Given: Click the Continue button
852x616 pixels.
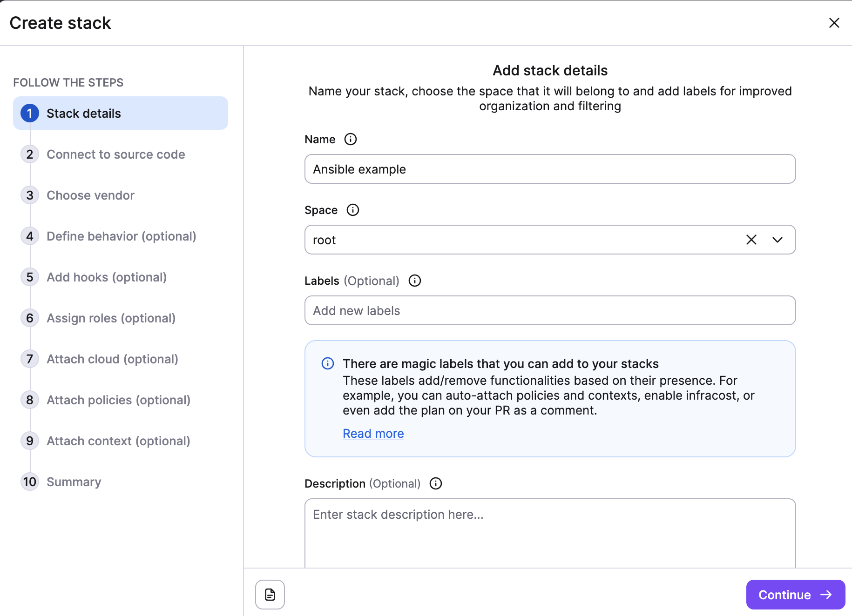Looking at the screenshot, I should tap(796, 595).
